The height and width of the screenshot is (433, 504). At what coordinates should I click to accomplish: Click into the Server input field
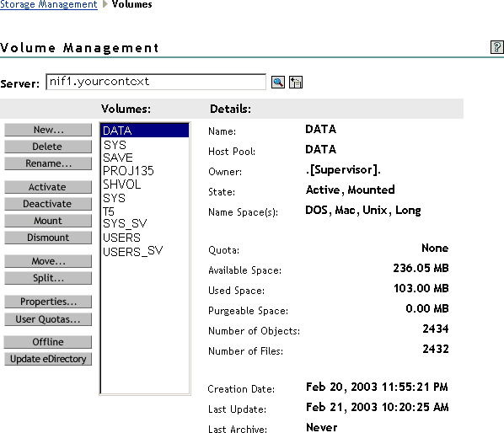pyautogui.click(x=156, y=82)
